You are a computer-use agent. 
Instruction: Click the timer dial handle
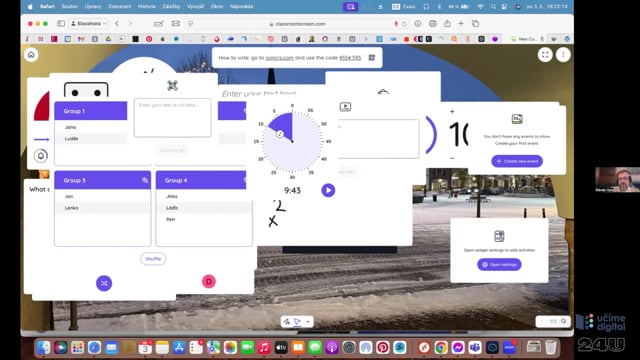click(x=280, y=134)
